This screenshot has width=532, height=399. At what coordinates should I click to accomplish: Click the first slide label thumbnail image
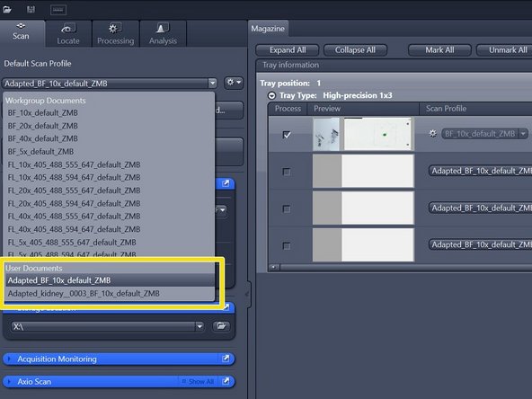tap(326, 135)
